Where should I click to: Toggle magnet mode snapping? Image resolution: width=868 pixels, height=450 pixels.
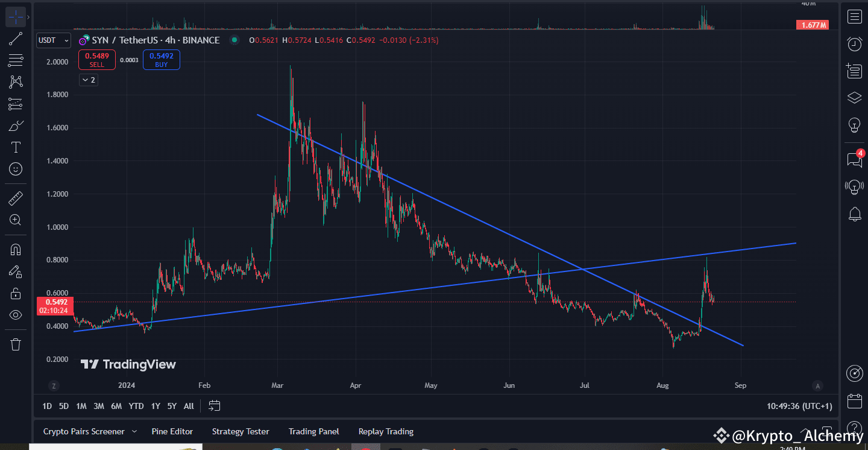click(15, 249)
